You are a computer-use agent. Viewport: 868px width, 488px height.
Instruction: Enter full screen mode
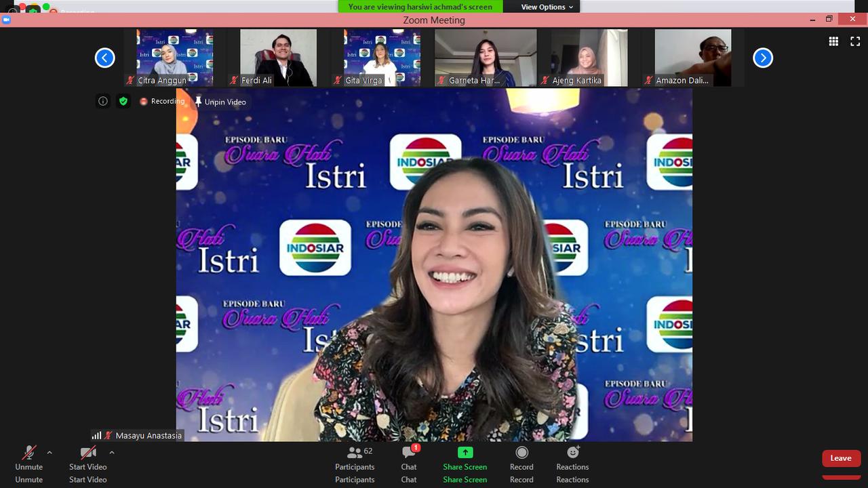tap(855, 42)
